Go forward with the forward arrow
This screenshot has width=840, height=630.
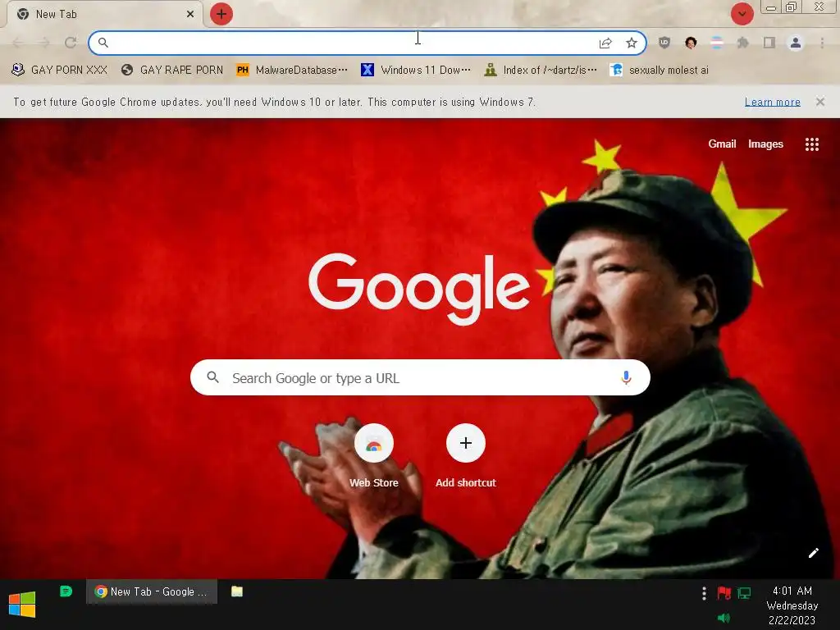[44, 43]
